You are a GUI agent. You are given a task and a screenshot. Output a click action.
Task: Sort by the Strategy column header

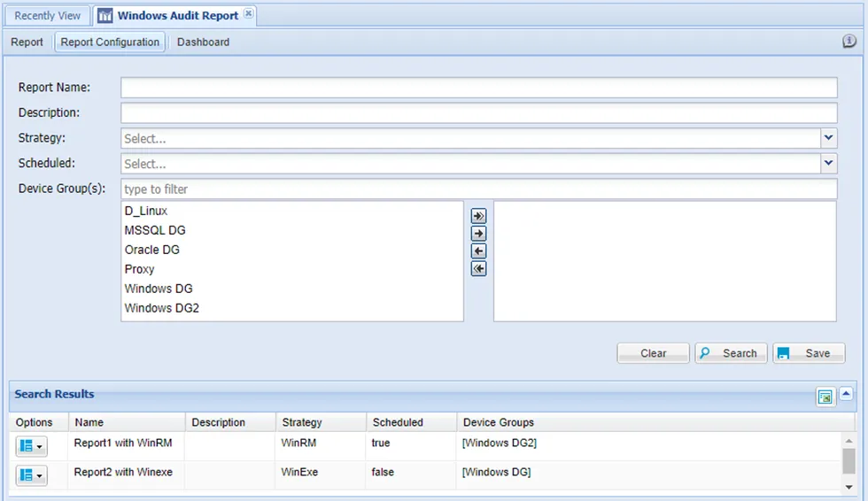321,422
